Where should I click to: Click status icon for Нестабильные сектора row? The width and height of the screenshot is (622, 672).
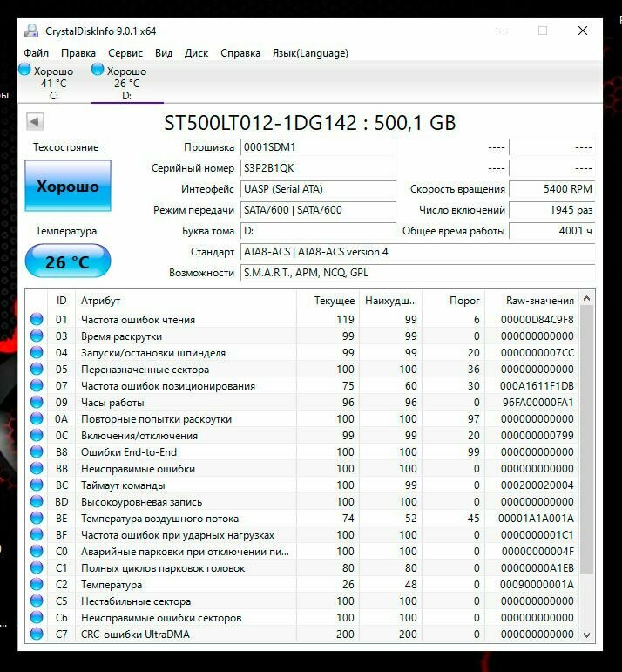37,601
